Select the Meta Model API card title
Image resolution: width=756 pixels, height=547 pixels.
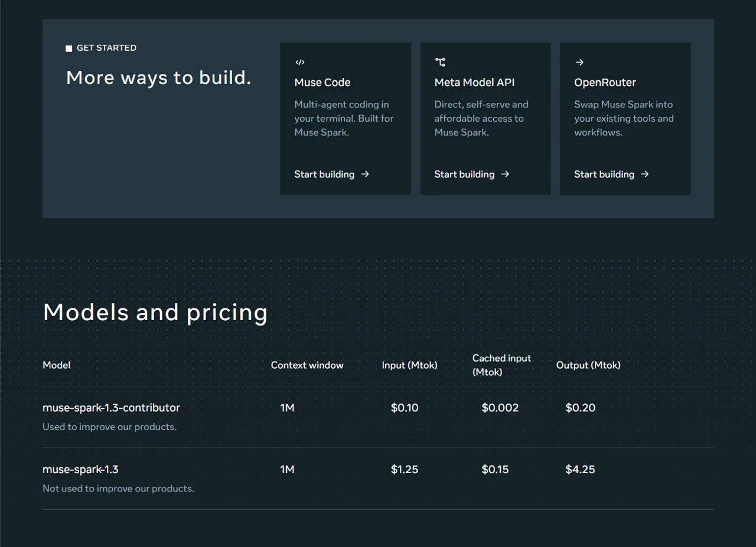point(475,83)
